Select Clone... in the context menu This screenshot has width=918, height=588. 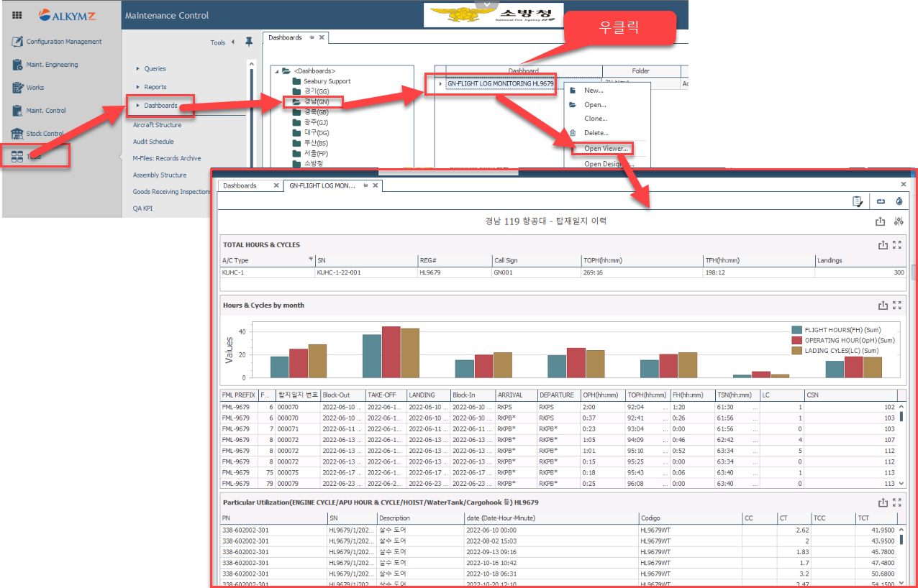click(595, 119)
